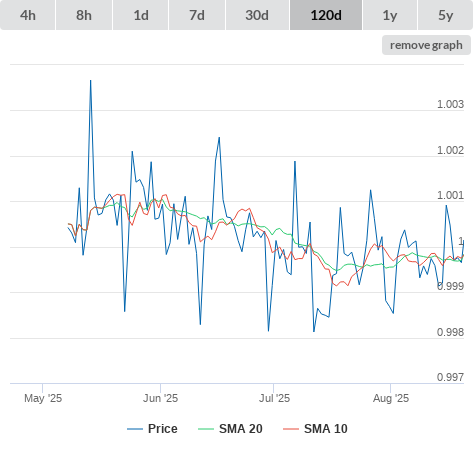Select the 5y time range tab
Viewport: 474px width, 455px height.
446,15
